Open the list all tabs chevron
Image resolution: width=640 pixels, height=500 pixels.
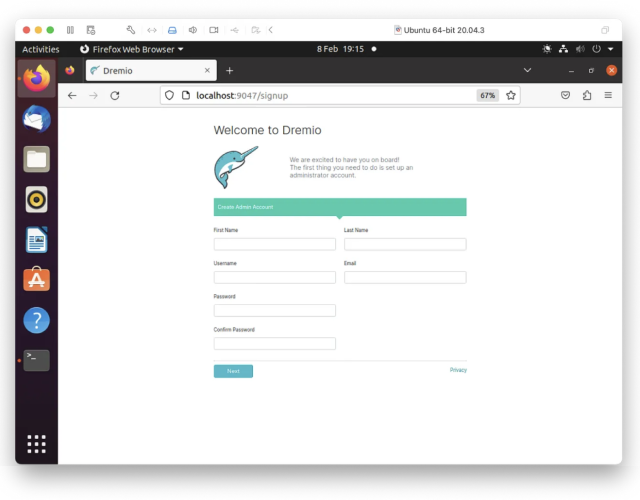click(x=527, y=70)
